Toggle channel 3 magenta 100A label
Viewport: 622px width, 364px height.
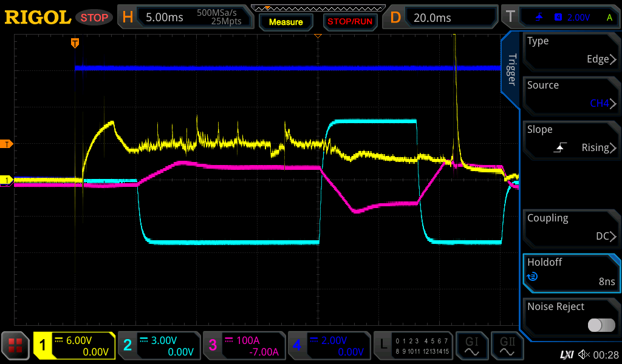tap(244, 346)
